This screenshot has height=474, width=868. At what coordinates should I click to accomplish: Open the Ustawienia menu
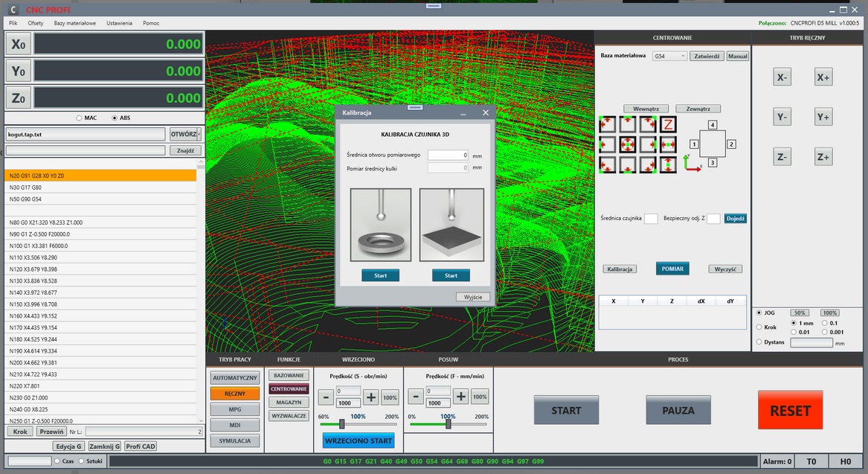tap(119, 23)
